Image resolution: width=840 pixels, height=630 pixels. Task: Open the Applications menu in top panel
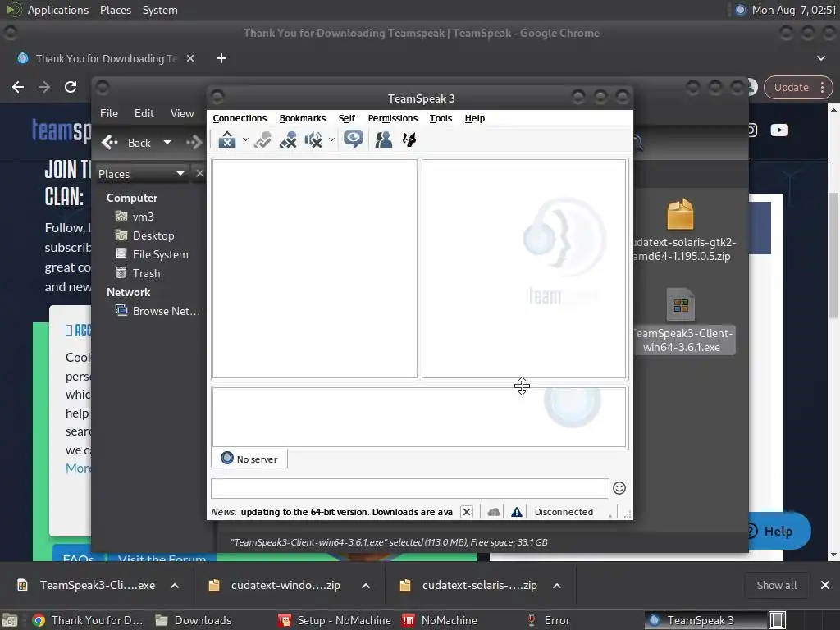[57, 10]
